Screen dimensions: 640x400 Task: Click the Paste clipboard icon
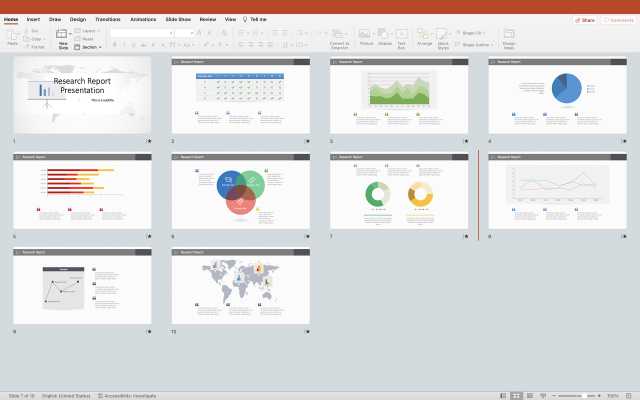pyautogui.click(x=12, y=35)
